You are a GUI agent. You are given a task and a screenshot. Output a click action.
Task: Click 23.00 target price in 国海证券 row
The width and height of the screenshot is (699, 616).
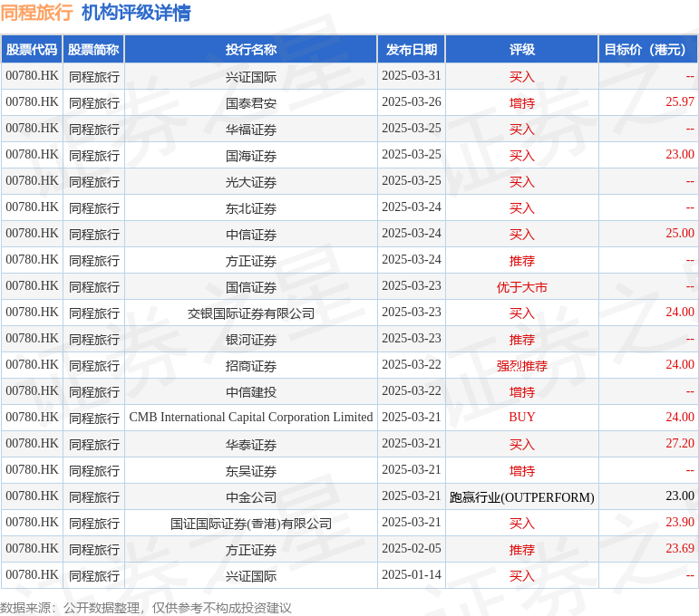click(680, 155)
